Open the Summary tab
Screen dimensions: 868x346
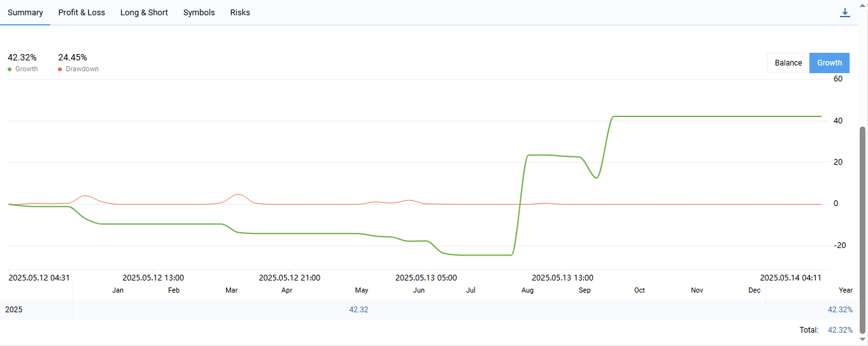pos(25,13)
